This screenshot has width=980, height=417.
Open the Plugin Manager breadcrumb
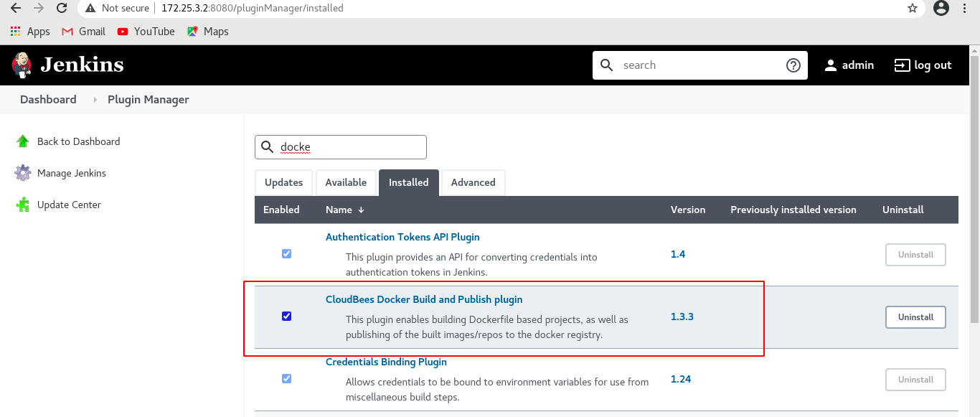pyautogui.click(x=149, y=100)
